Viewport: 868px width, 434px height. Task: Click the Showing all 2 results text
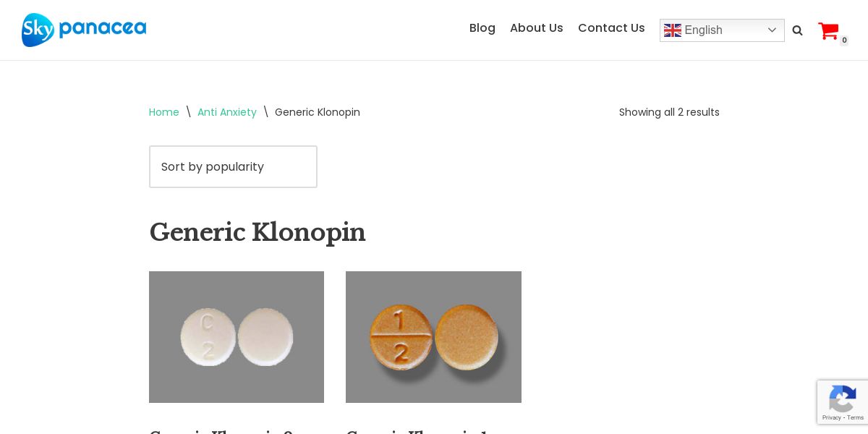tap(669, 112)
